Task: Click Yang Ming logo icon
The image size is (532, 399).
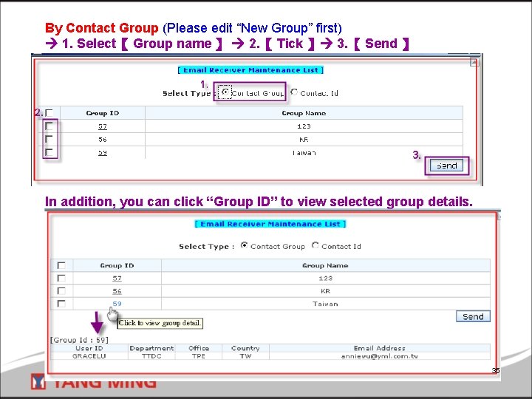Action: (x=38, y=381)
